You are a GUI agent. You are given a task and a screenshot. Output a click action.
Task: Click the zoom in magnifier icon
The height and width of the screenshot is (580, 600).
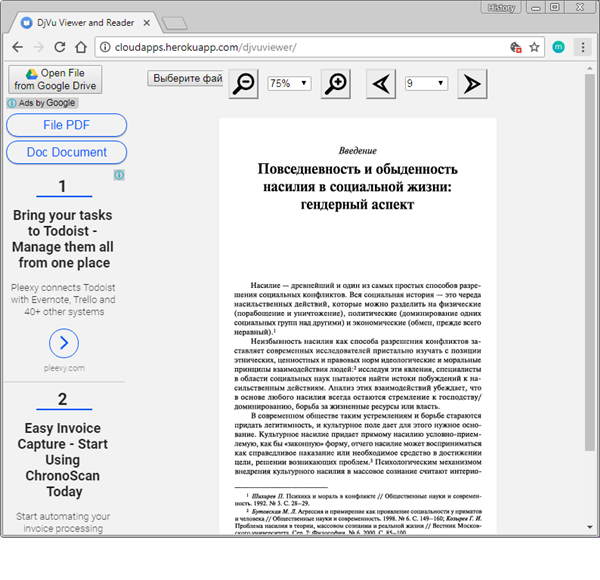[x=336, y=84]
